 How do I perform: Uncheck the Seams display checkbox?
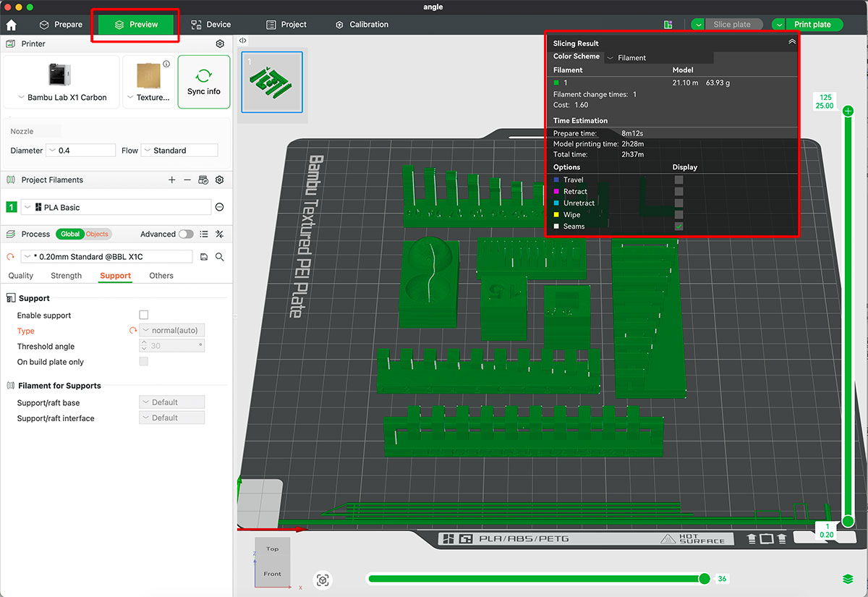pyautogui.click(x=678, y=226)
